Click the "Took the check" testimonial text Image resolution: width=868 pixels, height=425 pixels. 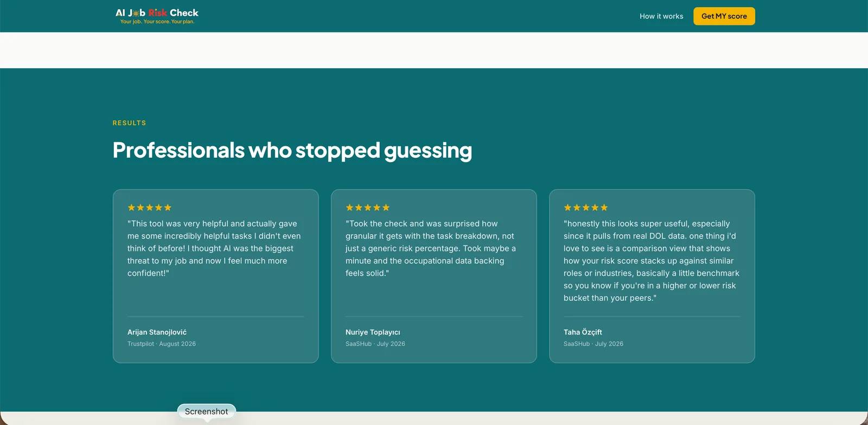(x=431, y=248)
